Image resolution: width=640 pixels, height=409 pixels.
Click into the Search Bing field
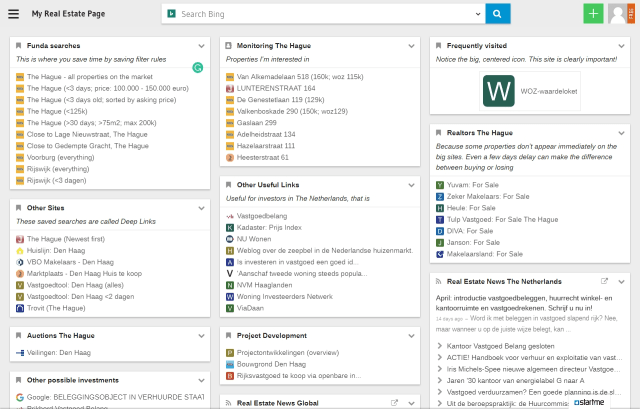coord(324,14)
